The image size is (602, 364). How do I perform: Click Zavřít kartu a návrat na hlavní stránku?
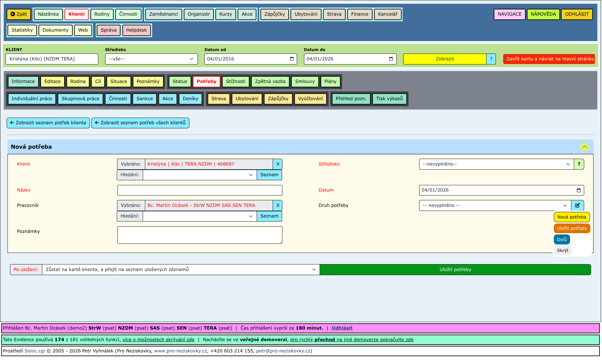click(549, 59)
